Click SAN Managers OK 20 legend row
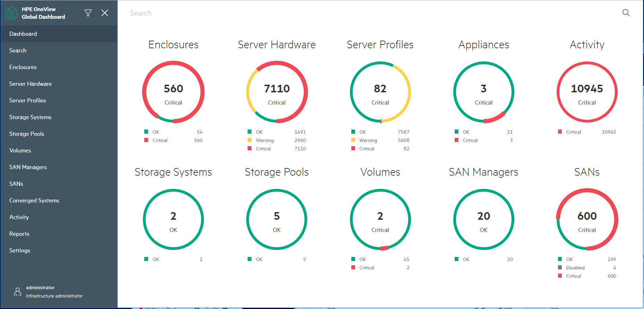The image size is (644, 309). [483, 259]
